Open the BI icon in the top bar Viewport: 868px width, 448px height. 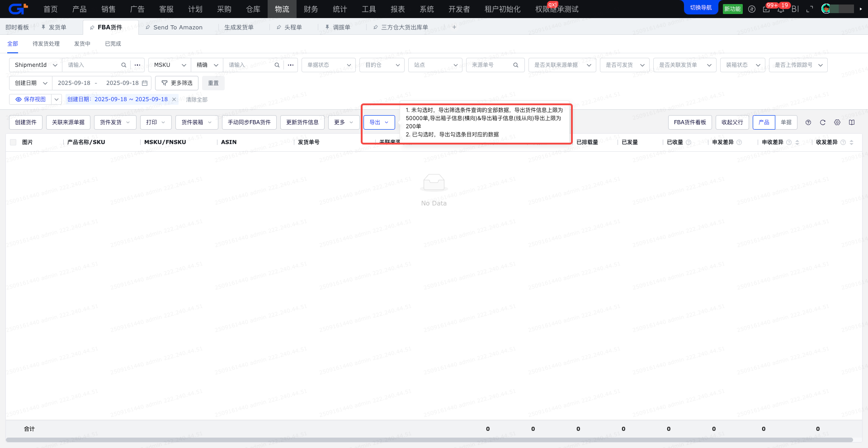795,9
